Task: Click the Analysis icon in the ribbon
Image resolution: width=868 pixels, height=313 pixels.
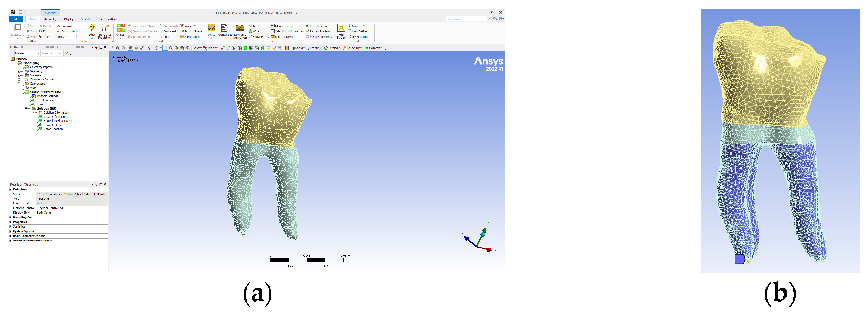Action: point(121,29)
